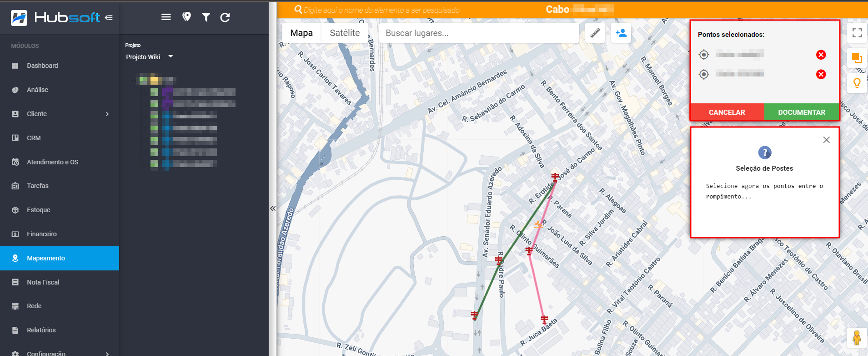Click the Relatórios document icon
The height and width of the screenshot is (356, 868).
pos(15,330)
